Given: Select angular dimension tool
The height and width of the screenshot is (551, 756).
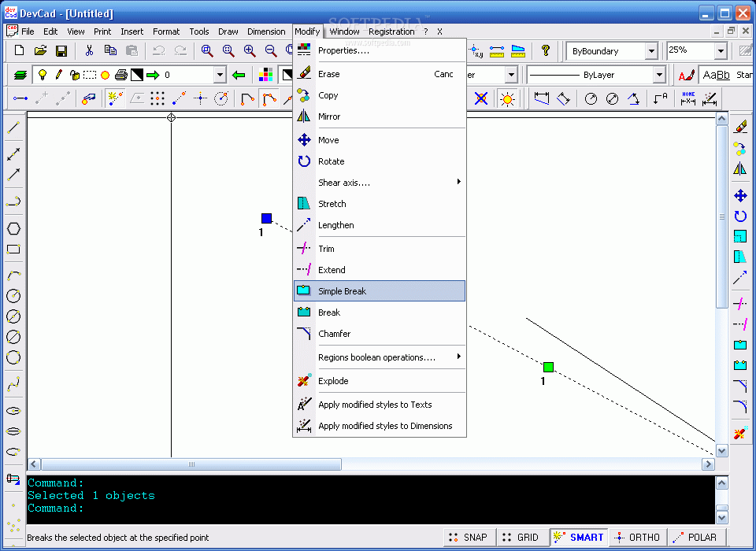Looking at the screenshot, I should 633,99.
